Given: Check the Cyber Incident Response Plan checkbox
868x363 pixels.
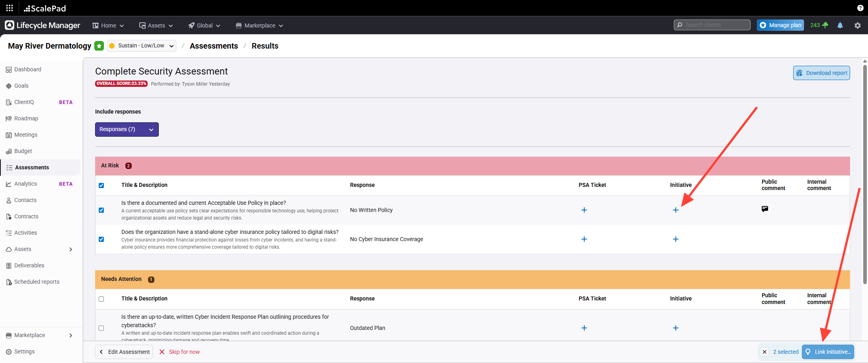Looking at the screenshot, I should point(101,328).
